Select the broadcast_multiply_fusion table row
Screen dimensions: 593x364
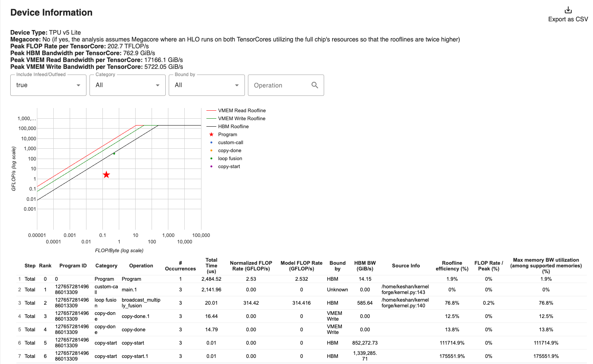[x=141, y=303]
